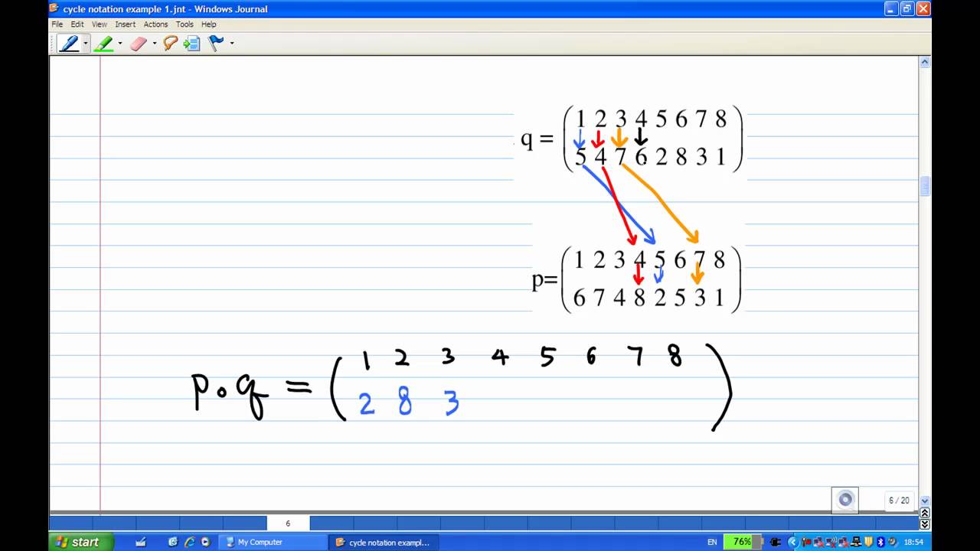Click the power plug tray icon

[776, 542]
